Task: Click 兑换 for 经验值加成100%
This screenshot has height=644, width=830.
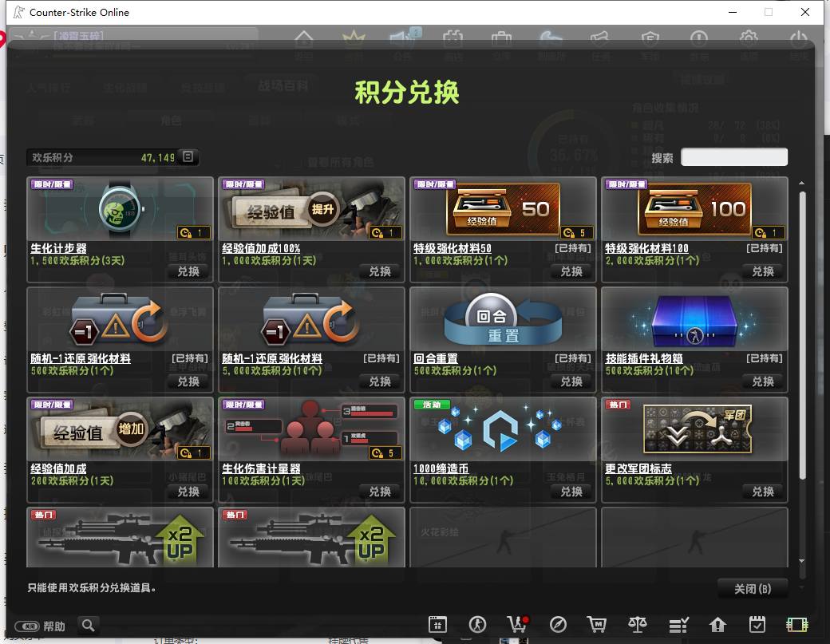Action: pos(380,271)
